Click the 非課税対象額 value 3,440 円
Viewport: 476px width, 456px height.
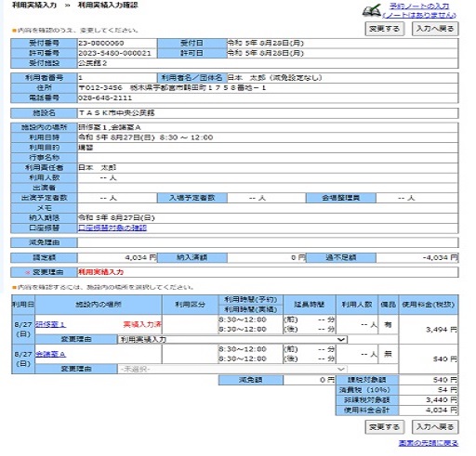tap(442, 400)
